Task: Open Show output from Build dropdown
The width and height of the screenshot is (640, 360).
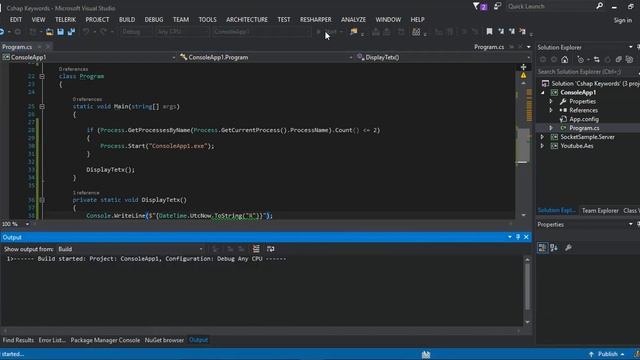Action: point(130,249)
